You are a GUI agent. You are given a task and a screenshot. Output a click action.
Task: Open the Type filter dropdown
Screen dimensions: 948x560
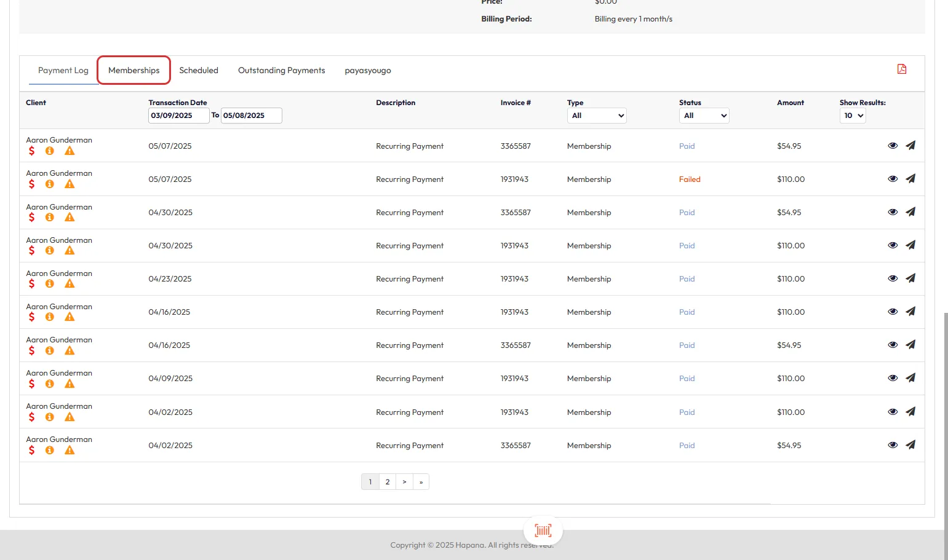(x=597, y=116)
